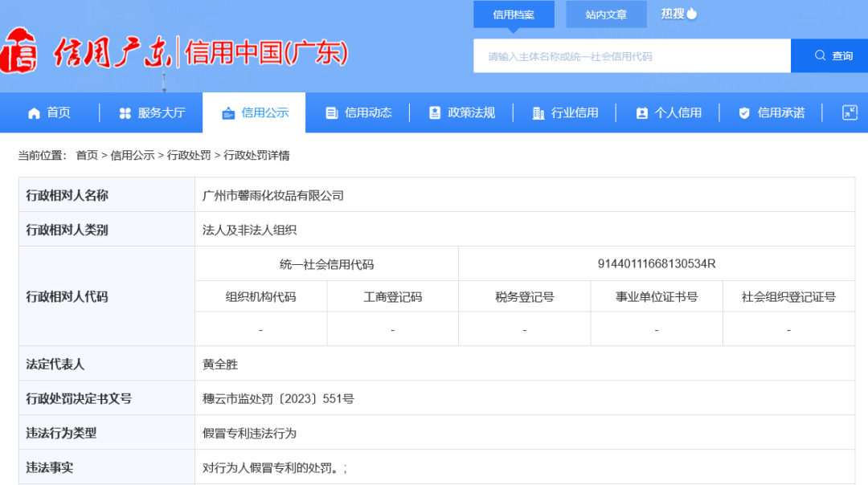
Task: Click the 当前位置 breadcrumb label
Action: click(x=42, y=156)
